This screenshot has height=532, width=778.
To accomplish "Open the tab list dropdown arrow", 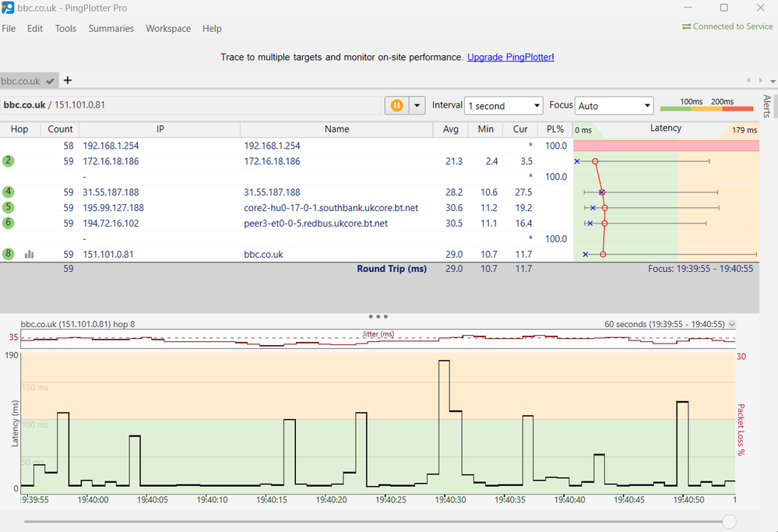I will point(773,81).
